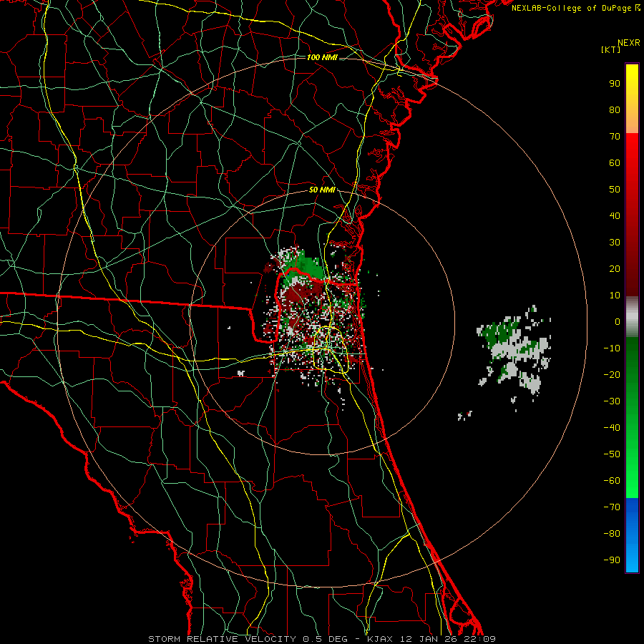Click the positive 60 scale value
Image resolution: width=644 pixels, height=644 pixels.
(615, 162)
